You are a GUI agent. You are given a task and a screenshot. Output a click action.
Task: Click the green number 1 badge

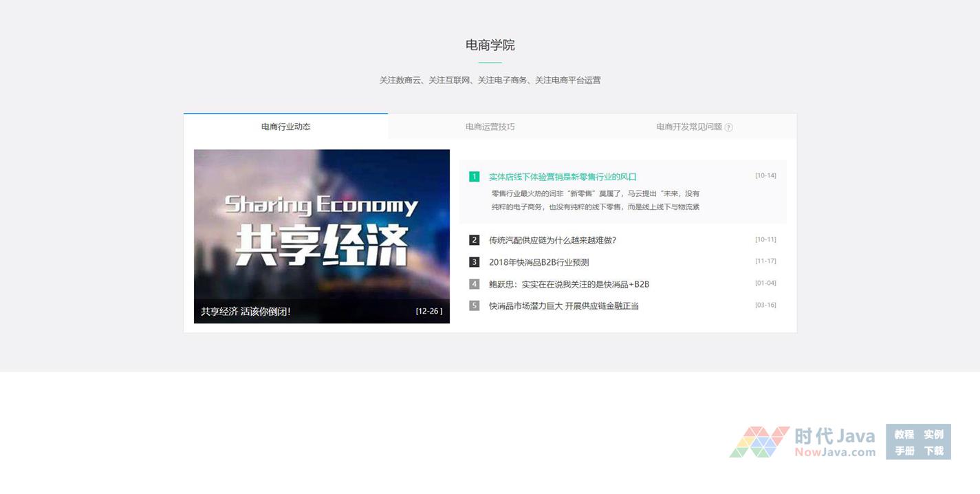click(x=474, y=177)
